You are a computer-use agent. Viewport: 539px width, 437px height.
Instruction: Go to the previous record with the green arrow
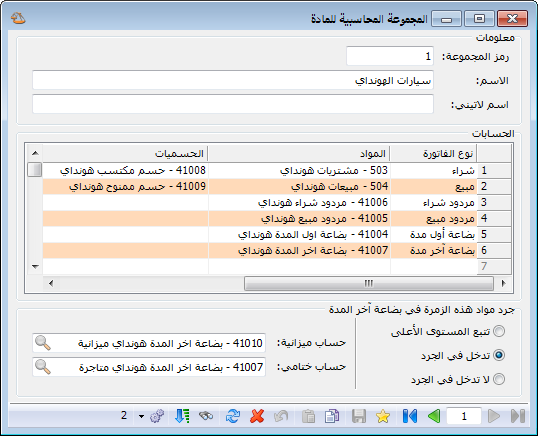click(434, 416)
